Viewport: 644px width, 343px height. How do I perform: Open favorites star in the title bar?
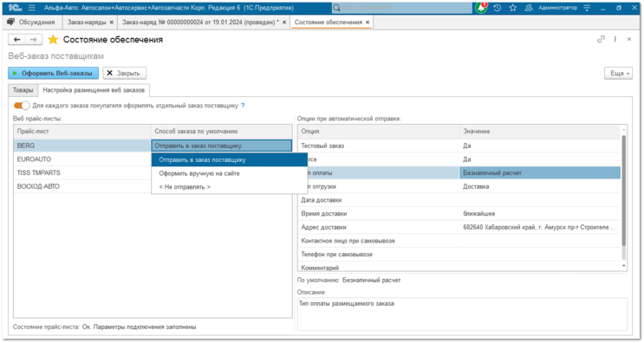(512, 8)
